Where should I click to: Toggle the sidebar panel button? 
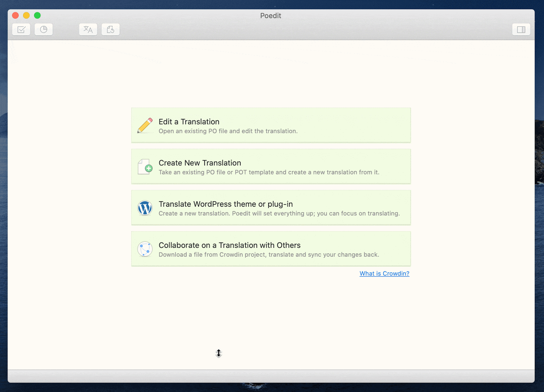[x=521, y=30]
